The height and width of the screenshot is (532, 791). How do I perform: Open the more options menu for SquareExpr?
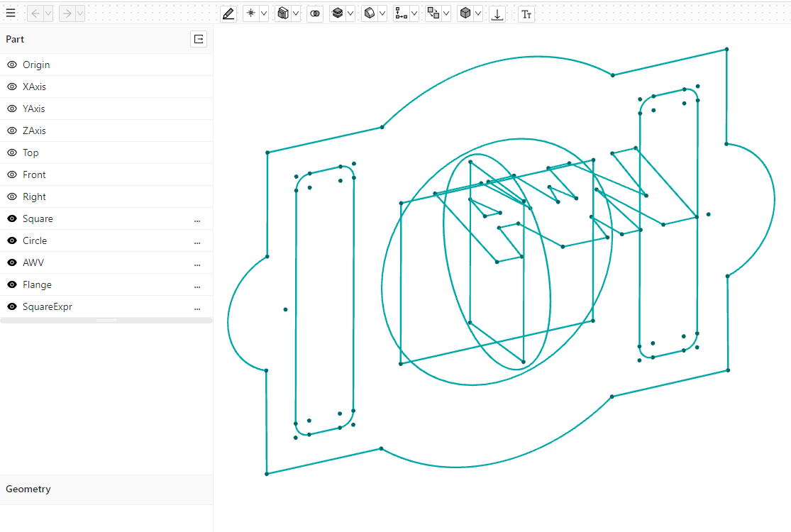pyautogui.click(x=197, y=307)
